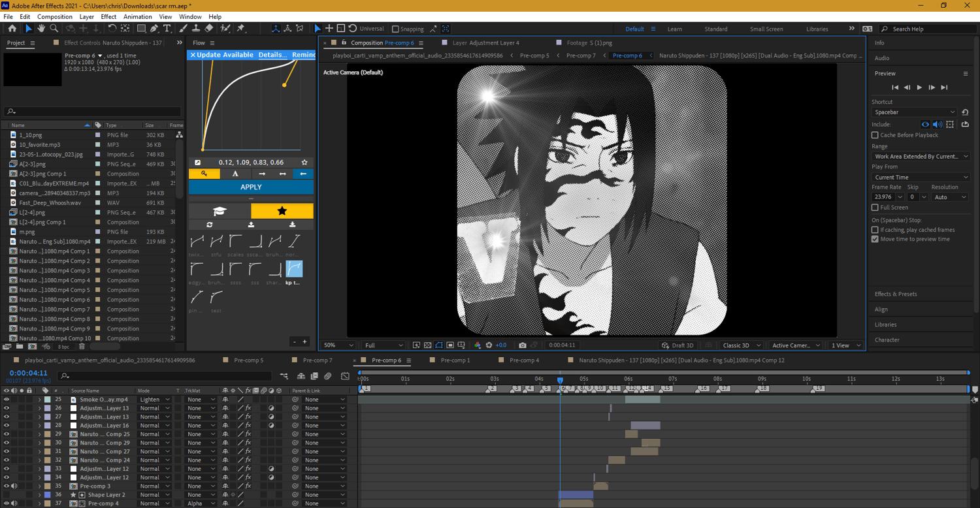Open the 1 View layout dropdown
The width and height of the screenshot is (980, 508).
pos(845,345)
